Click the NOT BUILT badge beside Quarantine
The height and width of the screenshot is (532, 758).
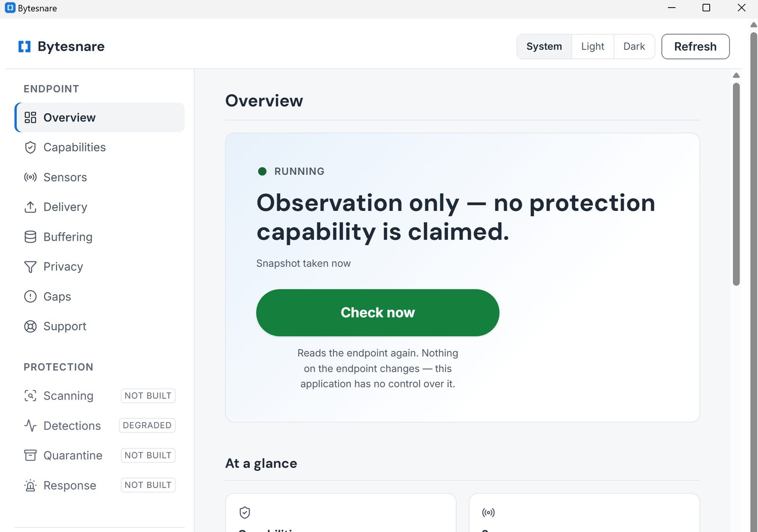pyautogui.click(x=148, y=455)
